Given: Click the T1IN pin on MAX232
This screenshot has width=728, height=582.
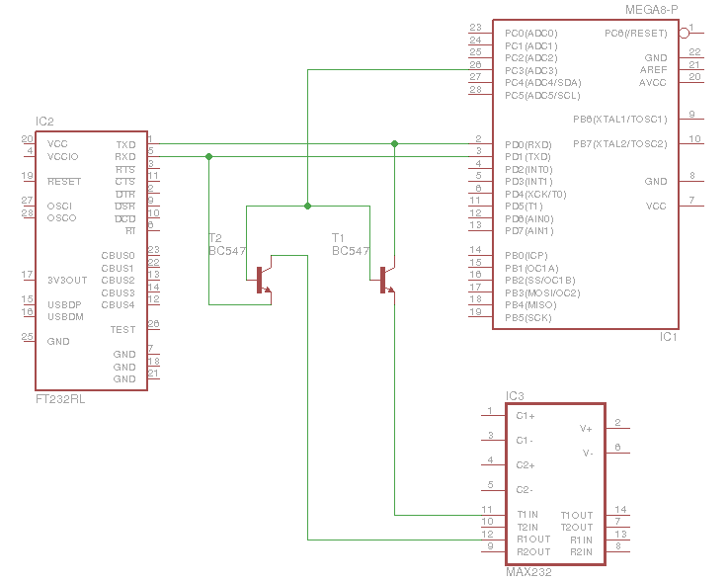Looking at the screenshot, I should click(x=527, y=515).
